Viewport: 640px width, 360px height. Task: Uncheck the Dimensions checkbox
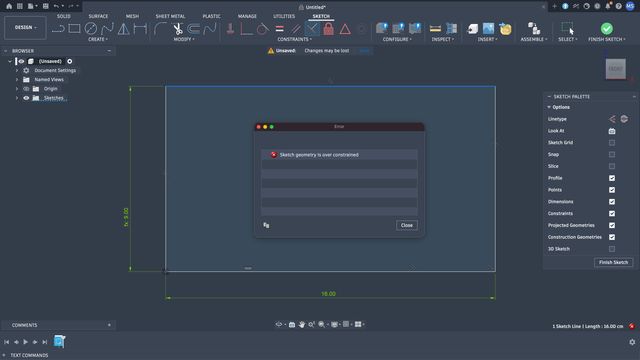click(x=611, y=202)
